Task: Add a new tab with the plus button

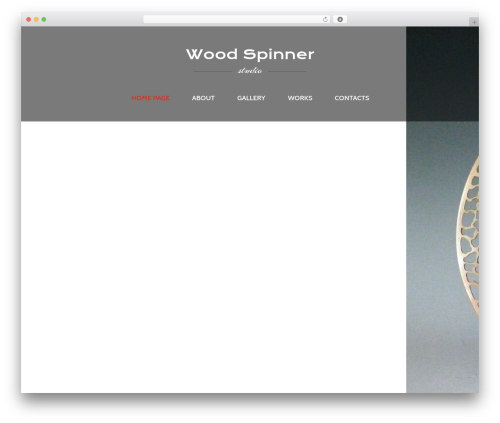Action: 474,22
